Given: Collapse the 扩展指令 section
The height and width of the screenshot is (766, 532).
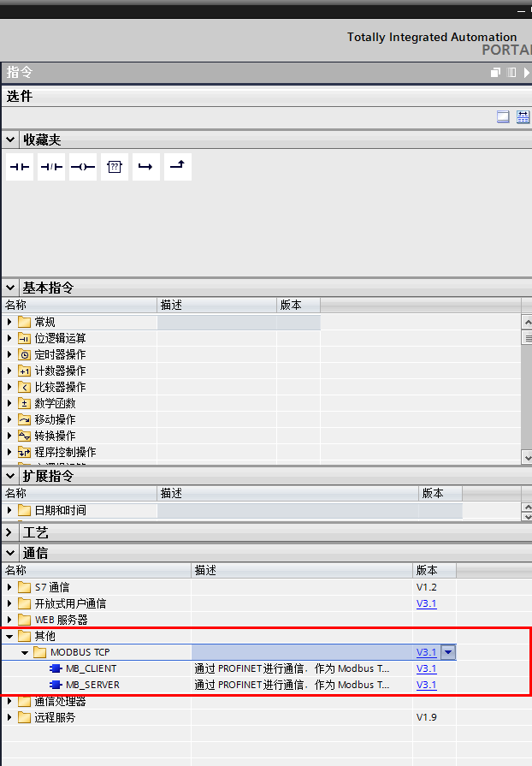Looking at the screenshot, I should (x=10, y=476).
